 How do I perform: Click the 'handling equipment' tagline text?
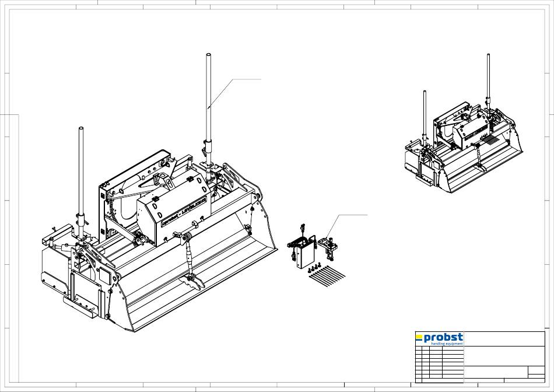point(447,344)
